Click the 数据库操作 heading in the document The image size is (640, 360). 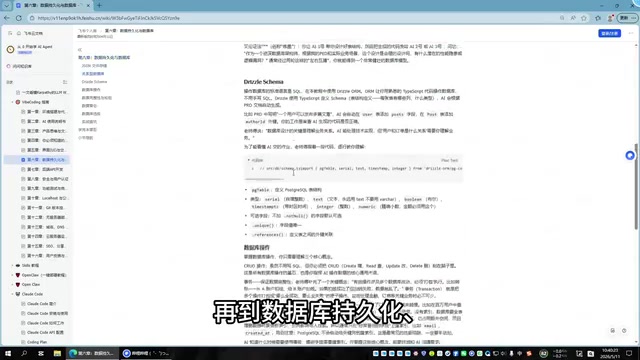257,247
